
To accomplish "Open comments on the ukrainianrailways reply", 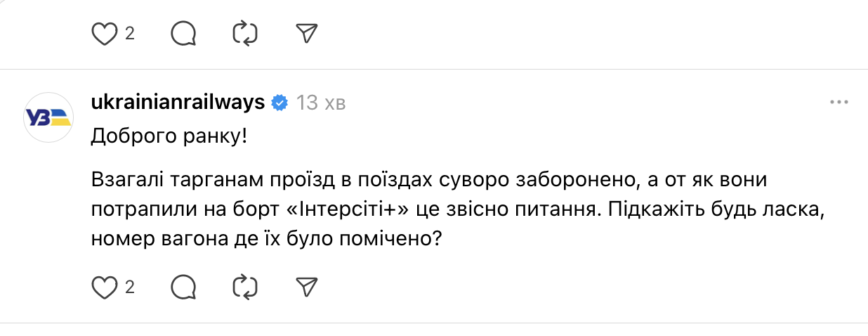I will (x=183, y=287).
